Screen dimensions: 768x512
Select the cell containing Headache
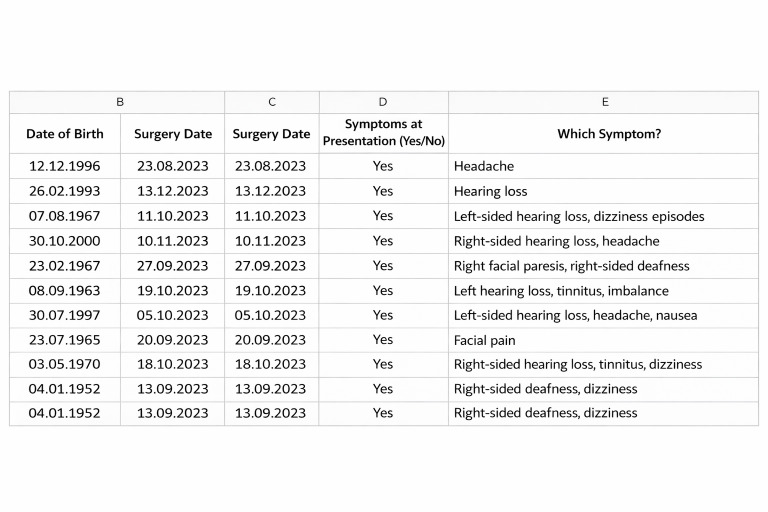click(x=603, y=166)
